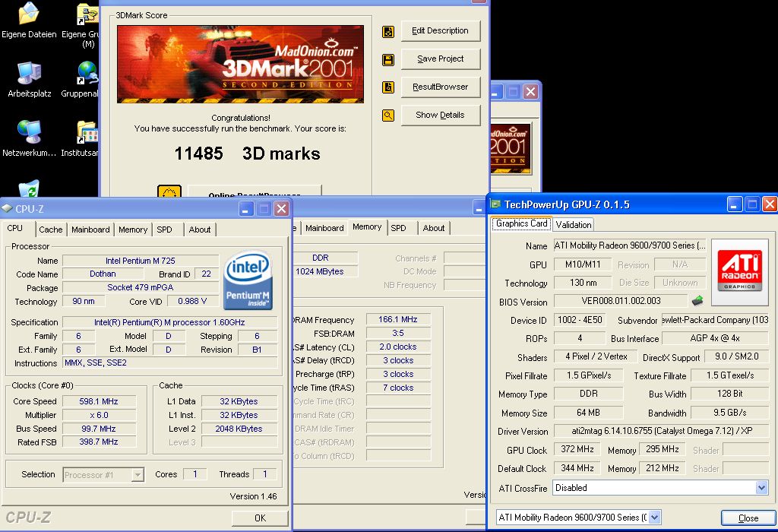The width and height of the screenshot is (778, 532).
Task: Click the GPU-Z title bar icon
Action: click(x=495, y=204)
